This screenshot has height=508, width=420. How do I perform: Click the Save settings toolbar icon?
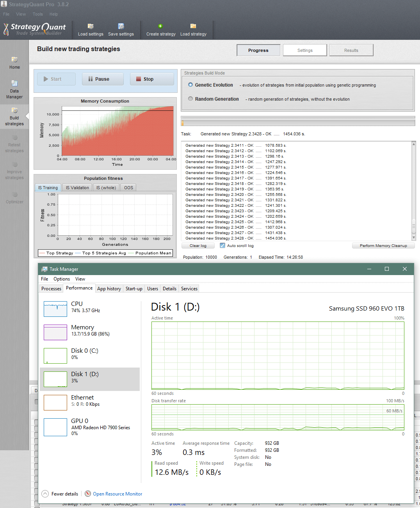[x=121, y=26]
